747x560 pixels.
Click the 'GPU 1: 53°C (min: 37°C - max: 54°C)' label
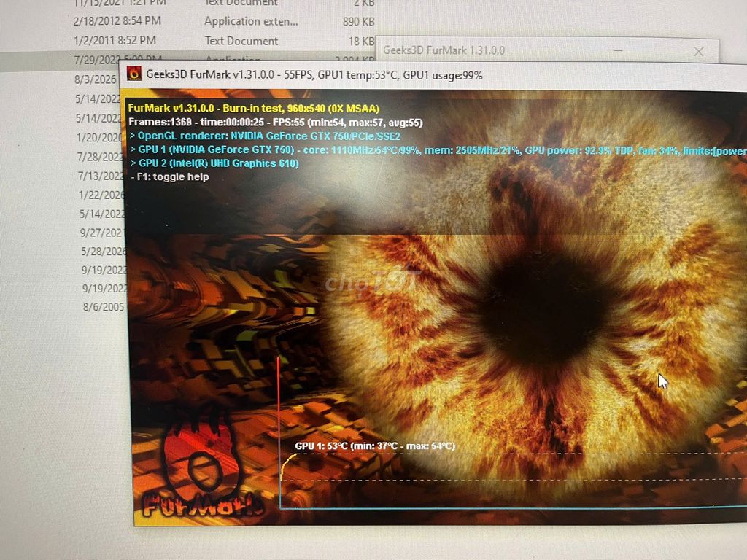[x=375, y=446]
